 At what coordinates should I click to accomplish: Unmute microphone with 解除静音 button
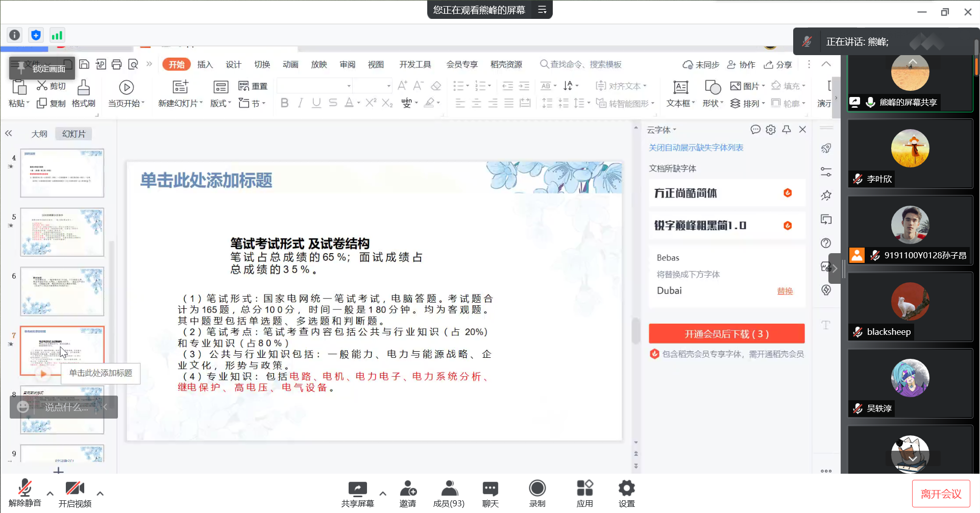[x=24, y=493]
